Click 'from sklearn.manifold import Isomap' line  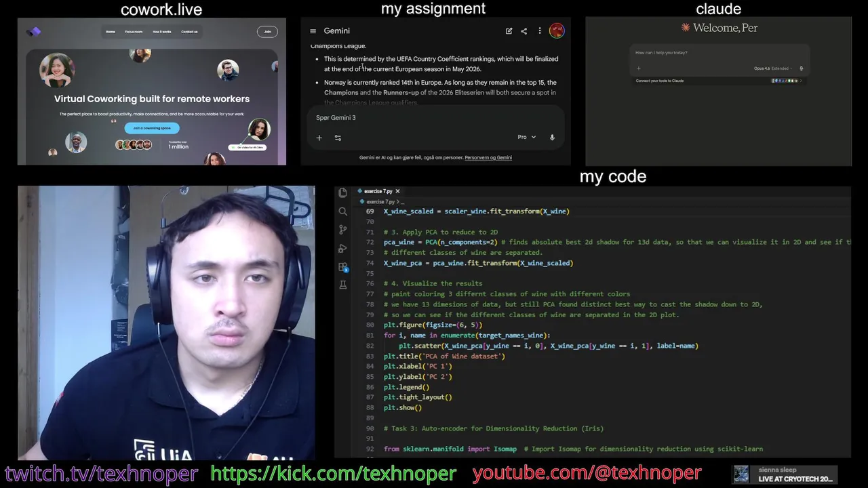pos(450,449)
